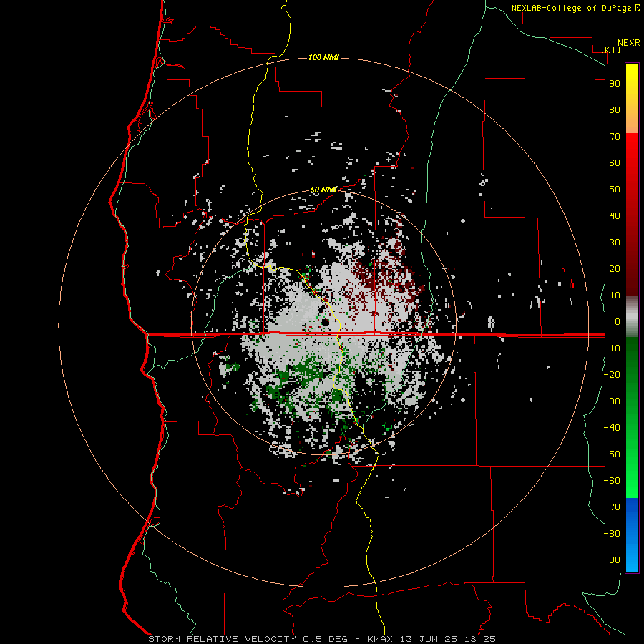Click the -30 knot value on color scale

pyautogui.click(x=612, y=401)
